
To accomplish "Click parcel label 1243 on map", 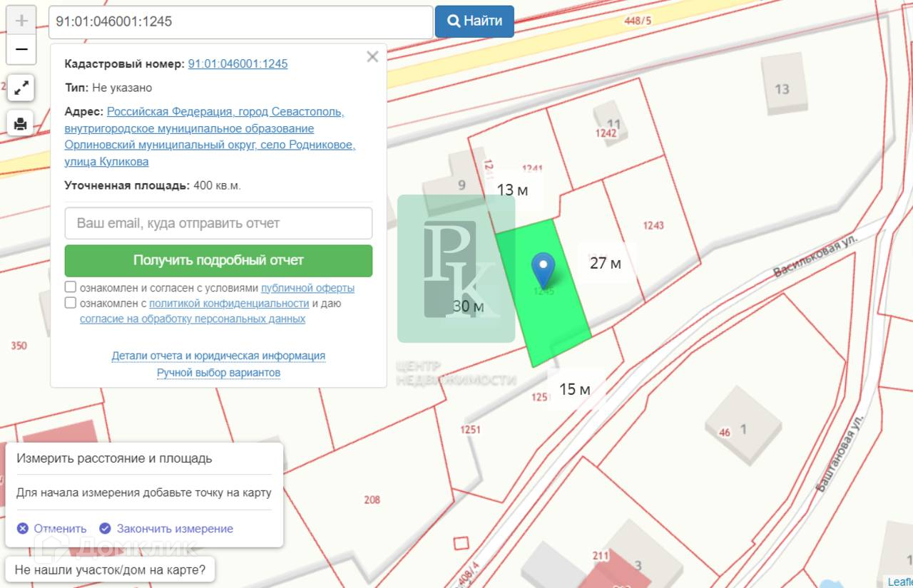I will (x=653, y=225).
